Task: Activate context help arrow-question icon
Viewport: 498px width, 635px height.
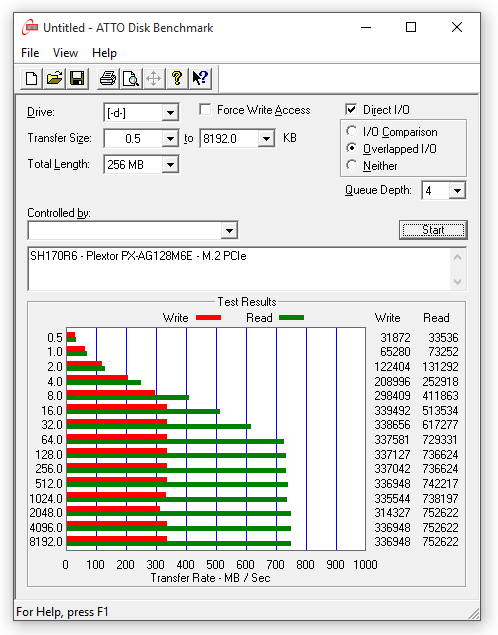Action: 200,78
